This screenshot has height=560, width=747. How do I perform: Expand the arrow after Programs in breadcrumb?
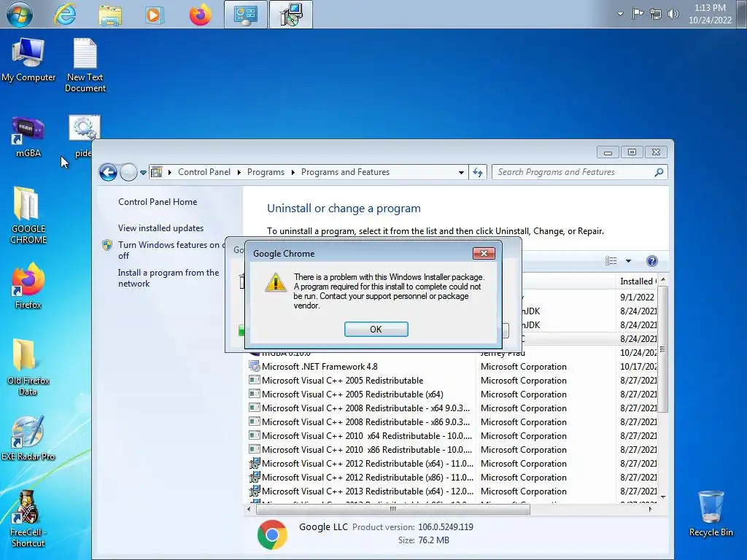(x=293, y=172)
